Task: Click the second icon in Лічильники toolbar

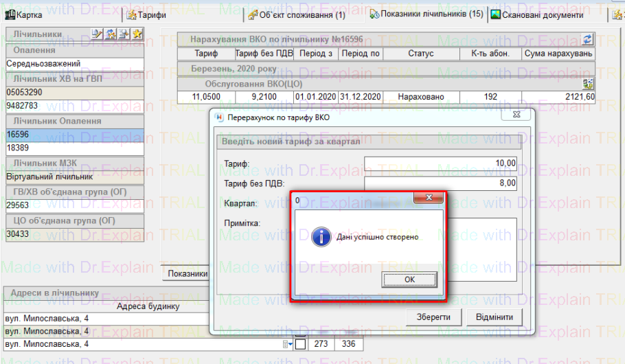Action: point(110,34)
